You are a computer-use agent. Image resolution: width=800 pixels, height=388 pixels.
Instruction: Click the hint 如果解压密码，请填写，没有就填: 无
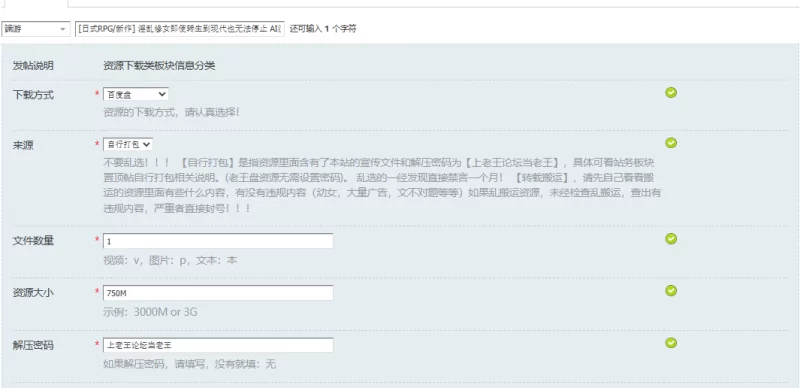[189, 365]
